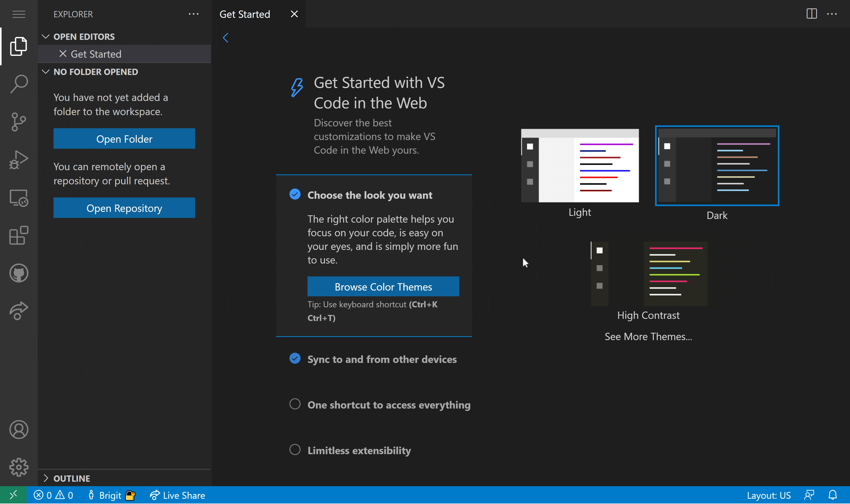This screenshot has height=504, width=850.
Task: Open the Live Share view in activity bar
Action: [19, 310]
